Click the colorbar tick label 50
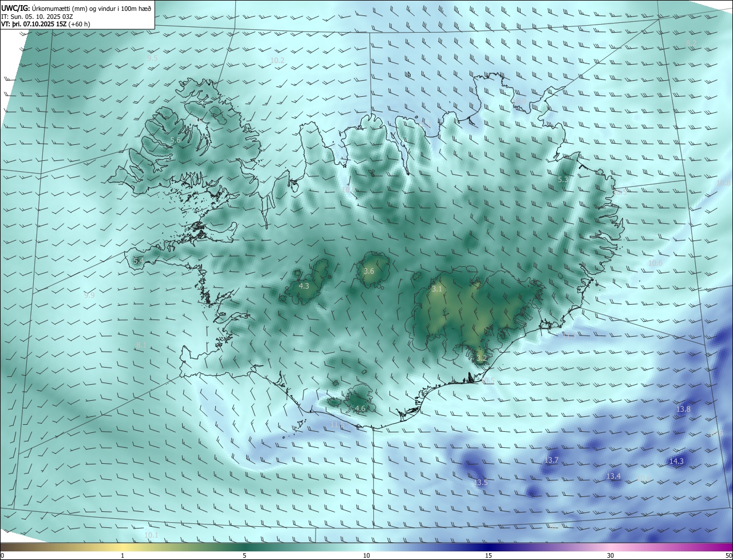The image size is (733, 560). coord(728,555)
